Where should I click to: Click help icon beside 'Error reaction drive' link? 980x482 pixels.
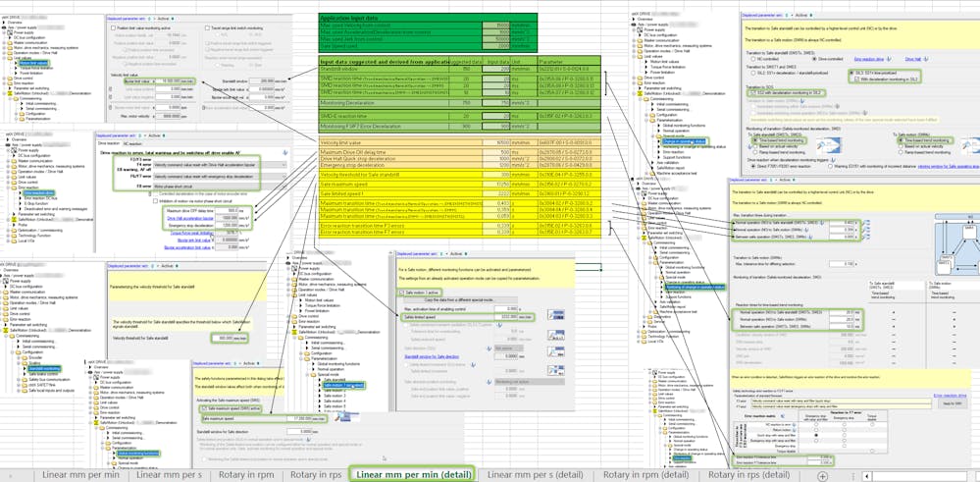click(x=888, y=59)
